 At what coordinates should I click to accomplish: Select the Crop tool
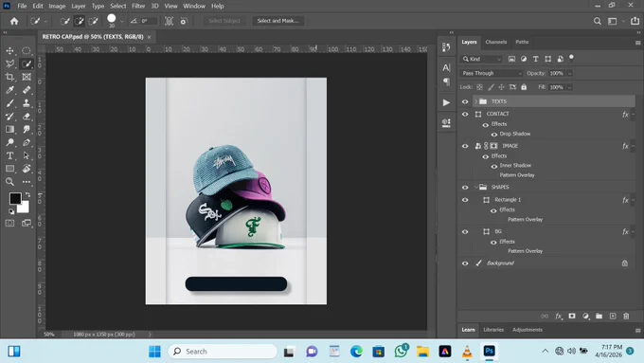click(9, 77)
